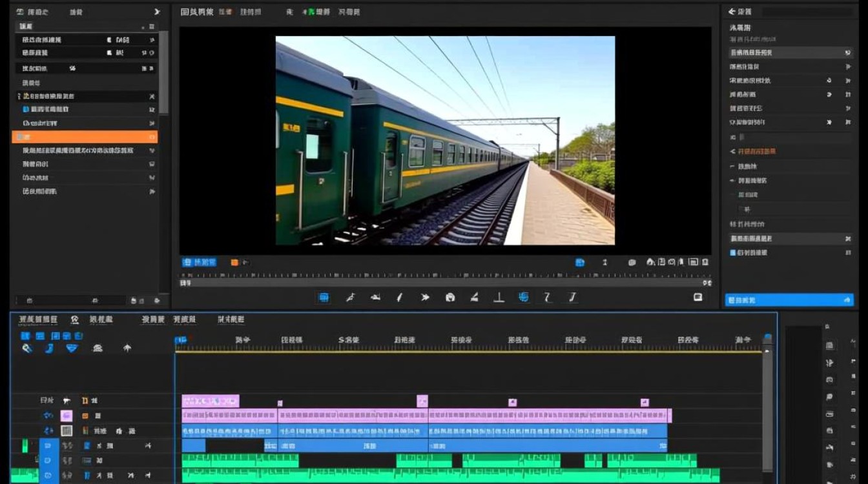The width and height of the screenshot is (868, 484).
Task: Click the blue playhead marker at the timeline start
Action: click(x=181, y=340)
